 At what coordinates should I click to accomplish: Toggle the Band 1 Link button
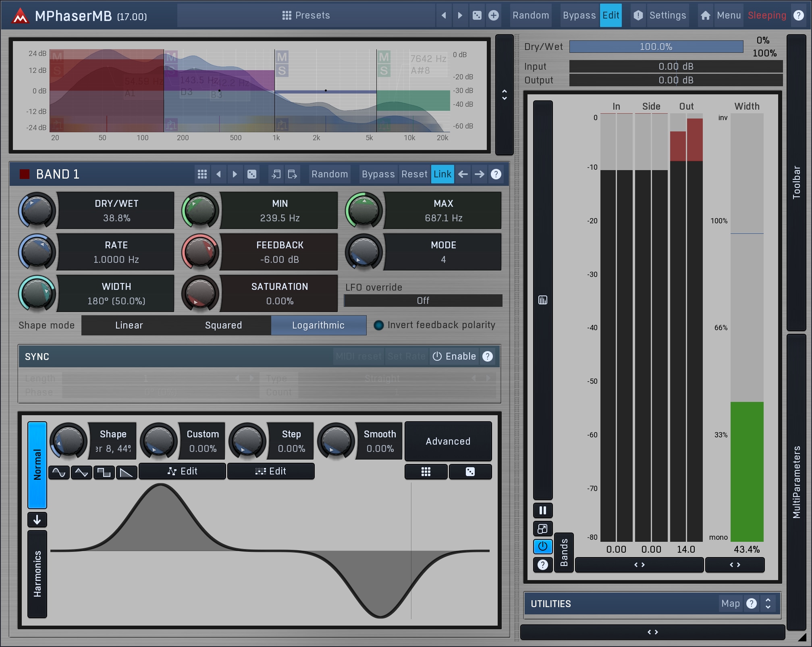point(442,174)
